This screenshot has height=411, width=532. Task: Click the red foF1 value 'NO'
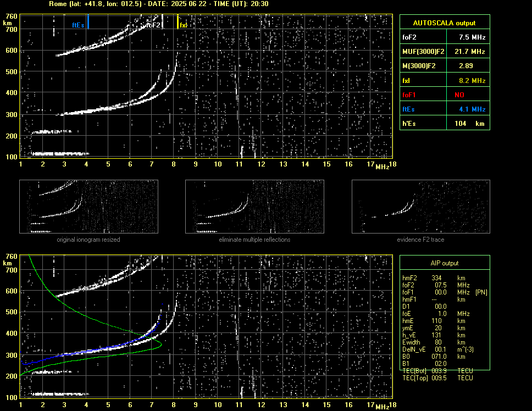[x=459, y=95]
